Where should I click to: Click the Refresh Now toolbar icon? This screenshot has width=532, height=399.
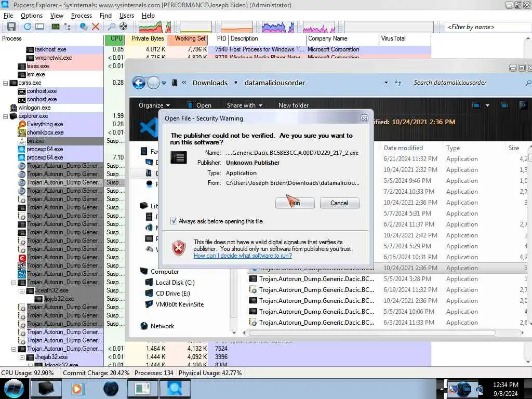click(28, 26)
